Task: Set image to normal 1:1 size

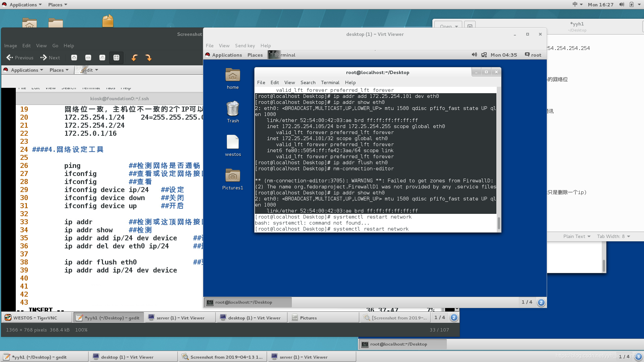Action: [x=102, y=58]
